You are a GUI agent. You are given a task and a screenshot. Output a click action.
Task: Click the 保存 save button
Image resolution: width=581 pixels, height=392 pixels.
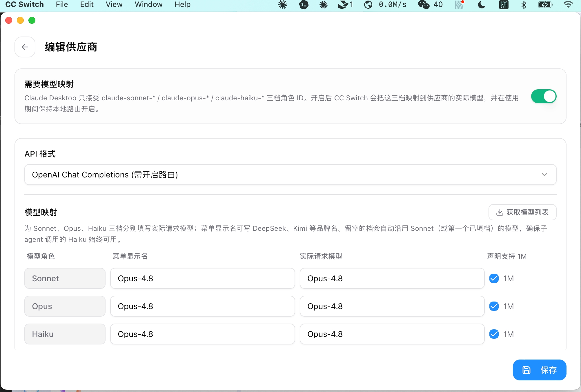tap(540, 370)
